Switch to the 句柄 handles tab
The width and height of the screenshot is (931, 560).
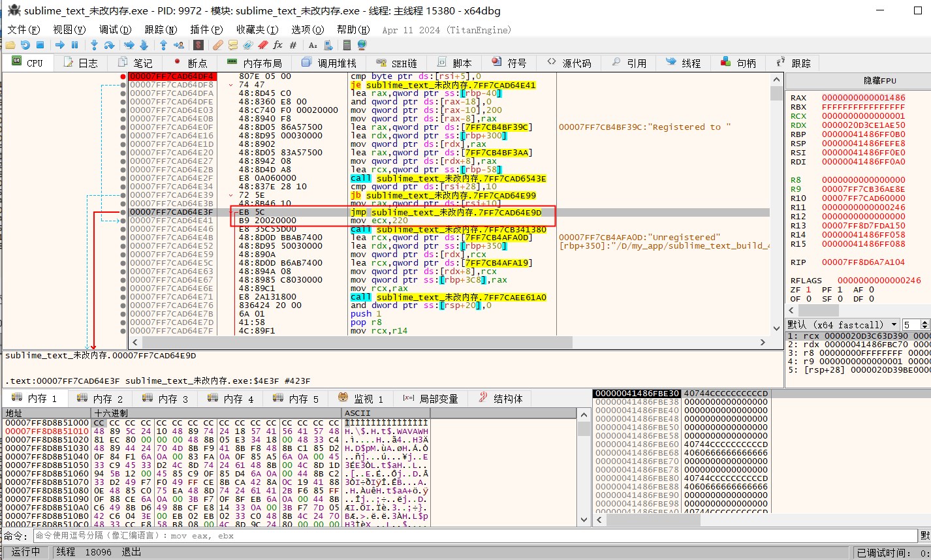[x=738, y=63]
